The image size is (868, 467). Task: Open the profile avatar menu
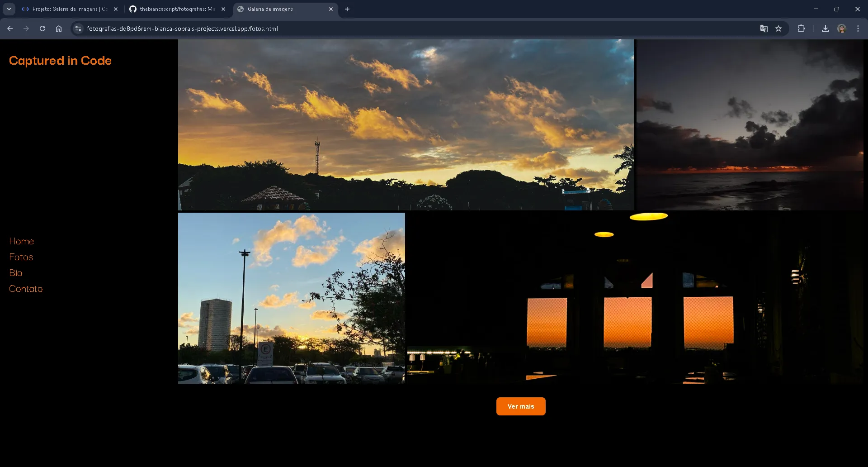tap(841, 29)
